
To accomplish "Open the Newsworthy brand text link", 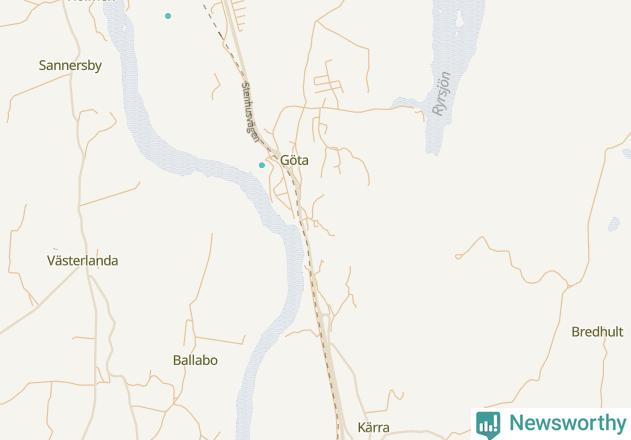I will [x=567, y=423].
